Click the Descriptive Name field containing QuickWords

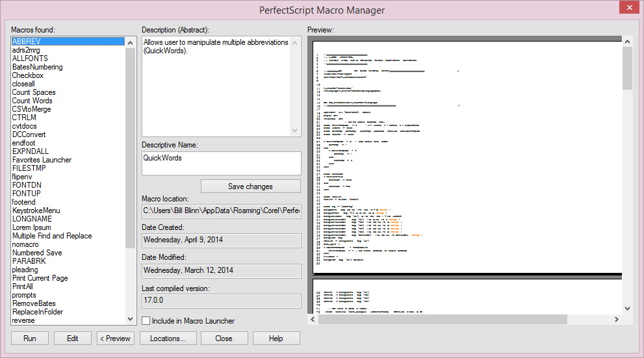tap(222, 163)
